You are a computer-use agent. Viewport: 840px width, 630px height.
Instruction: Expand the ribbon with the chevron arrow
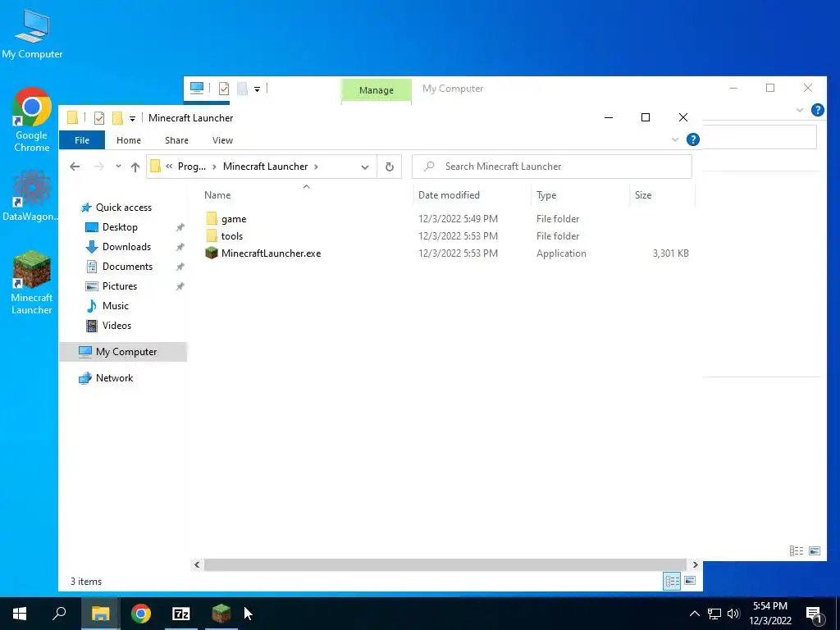pyautogui.click(x=674, y=139)
